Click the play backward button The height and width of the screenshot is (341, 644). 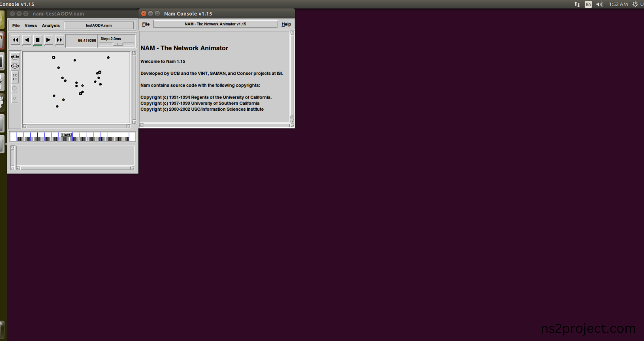pos(26,40)
